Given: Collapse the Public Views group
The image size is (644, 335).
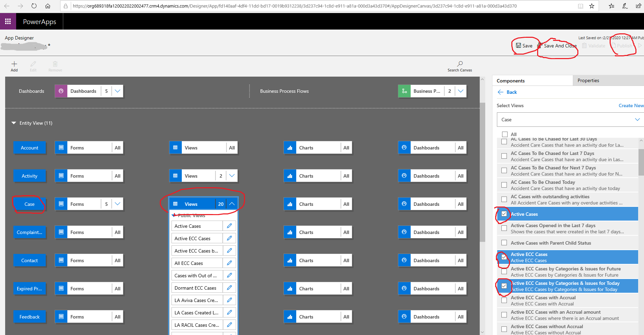Looking at the screenshot, I should [175, 215].
